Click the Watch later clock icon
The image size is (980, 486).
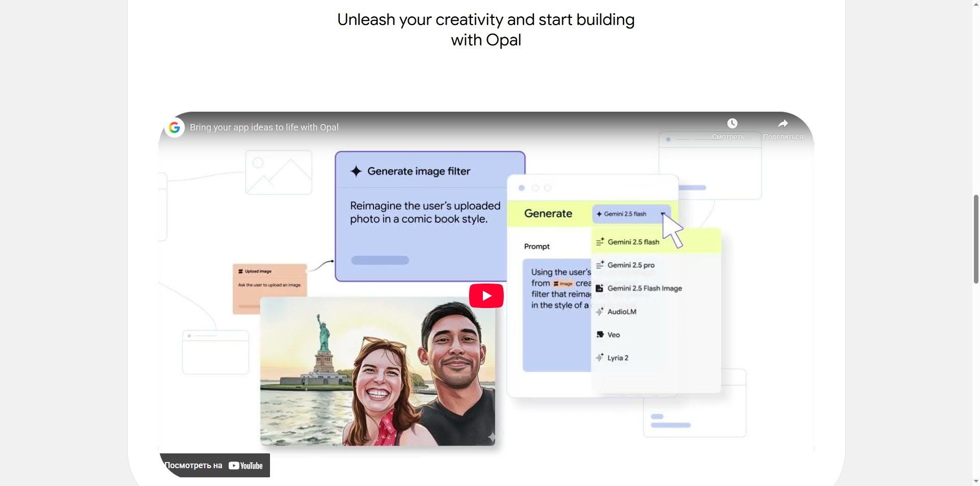tap(732, 124)
